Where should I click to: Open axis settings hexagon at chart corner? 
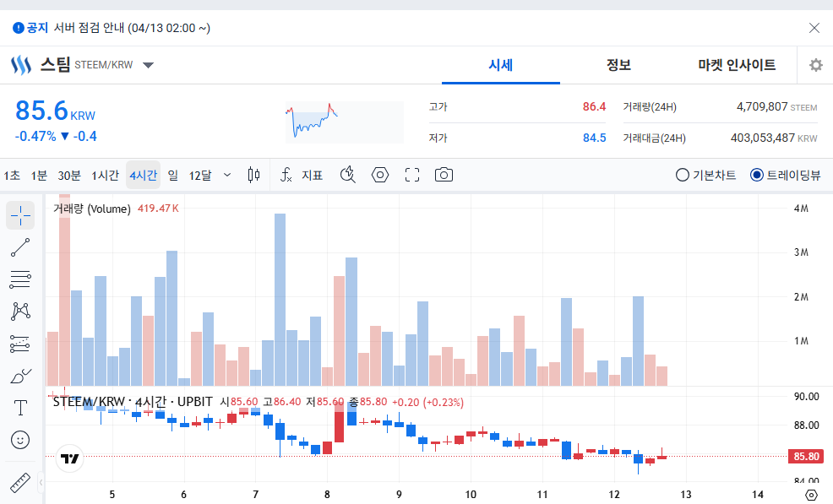click(811, 495)
